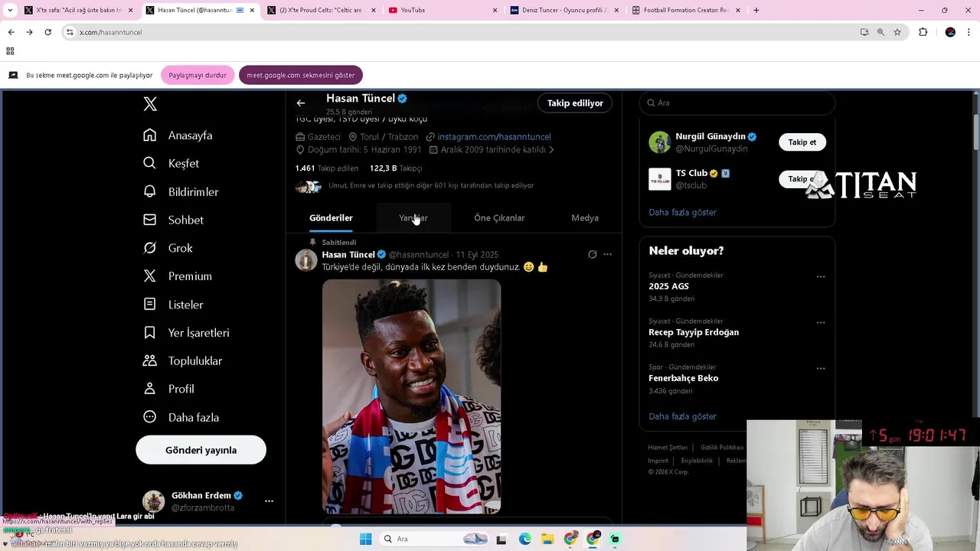This screenshot has height=551, width=980.
Task: Open browser extensions icon
Action: (923, 32)
